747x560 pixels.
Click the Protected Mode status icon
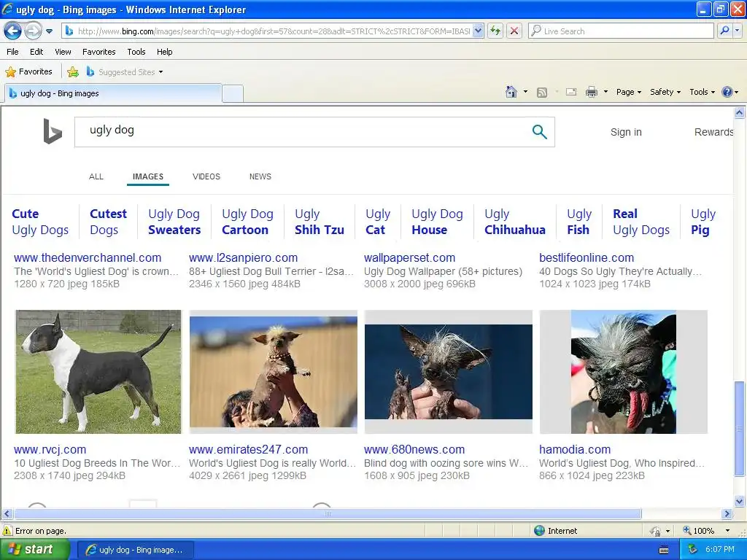[656, 531]
